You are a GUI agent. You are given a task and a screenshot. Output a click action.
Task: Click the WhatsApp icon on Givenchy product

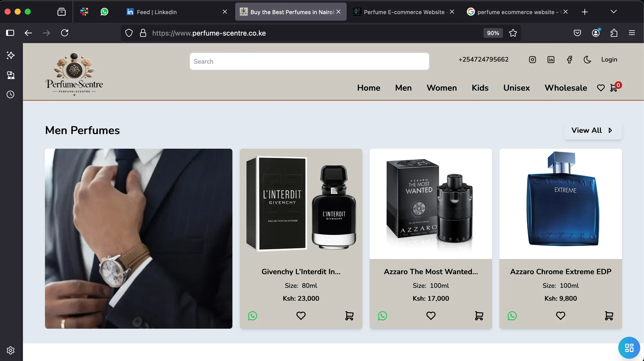[253, 316]
